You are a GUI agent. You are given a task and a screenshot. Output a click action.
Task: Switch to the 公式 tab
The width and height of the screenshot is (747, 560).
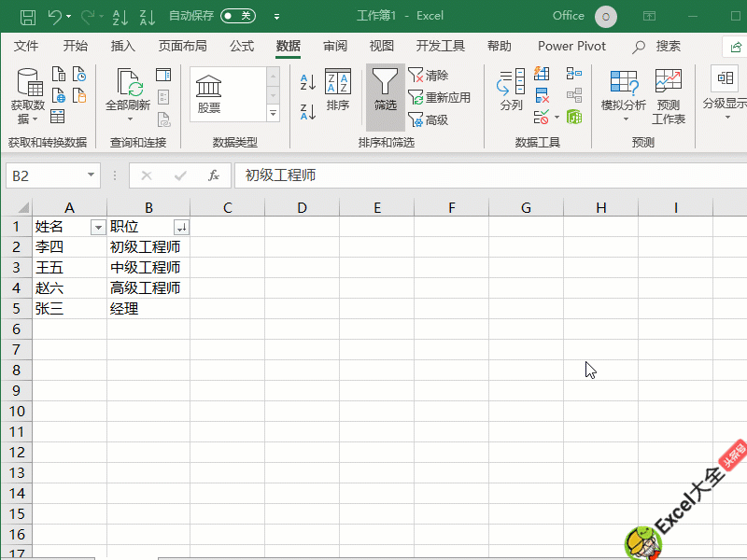(x=242, y=46)
